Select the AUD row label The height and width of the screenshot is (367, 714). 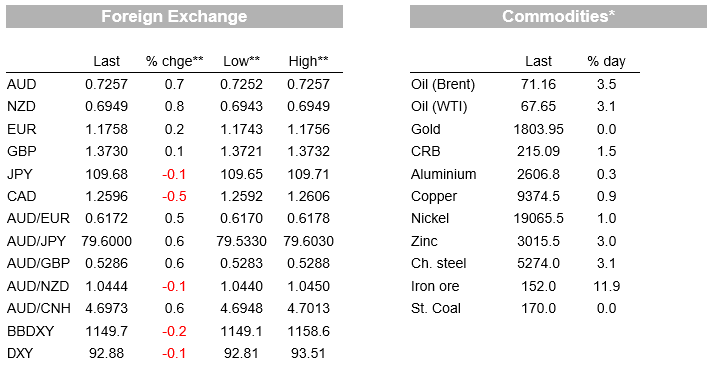[x=21, y=84]
